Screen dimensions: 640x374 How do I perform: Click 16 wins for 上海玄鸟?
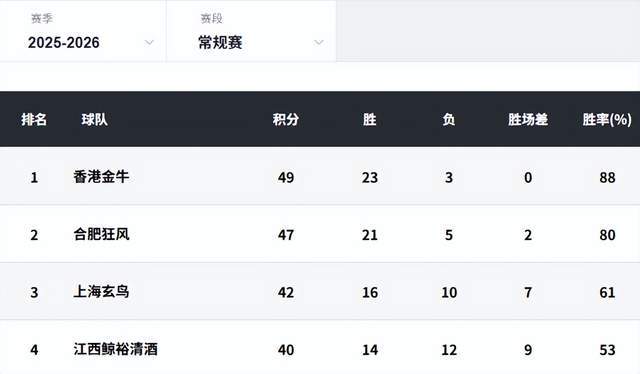[x=370, y=293]
